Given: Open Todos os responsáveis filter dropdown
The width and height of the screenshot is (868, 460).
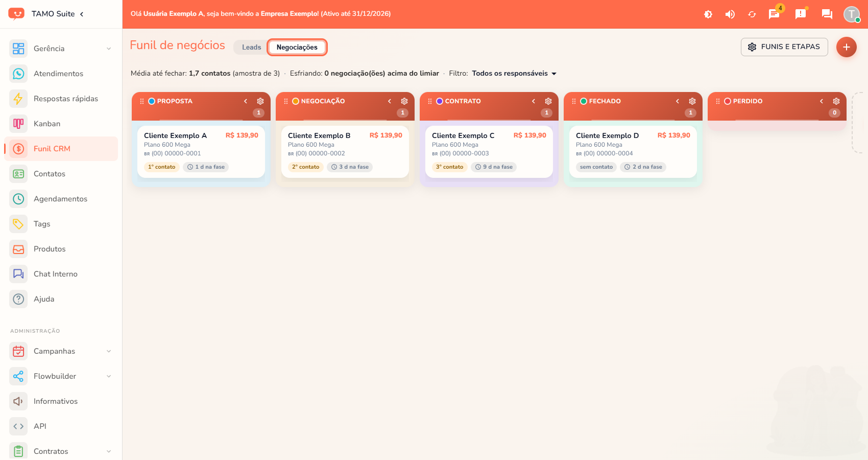Looking at the screenshot, I should (x=514, y=73).
